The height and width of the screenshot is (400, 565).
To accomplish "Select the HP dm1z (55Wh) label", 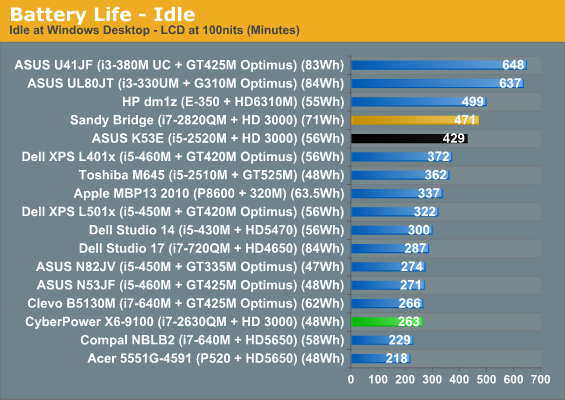I will (233, 102).
